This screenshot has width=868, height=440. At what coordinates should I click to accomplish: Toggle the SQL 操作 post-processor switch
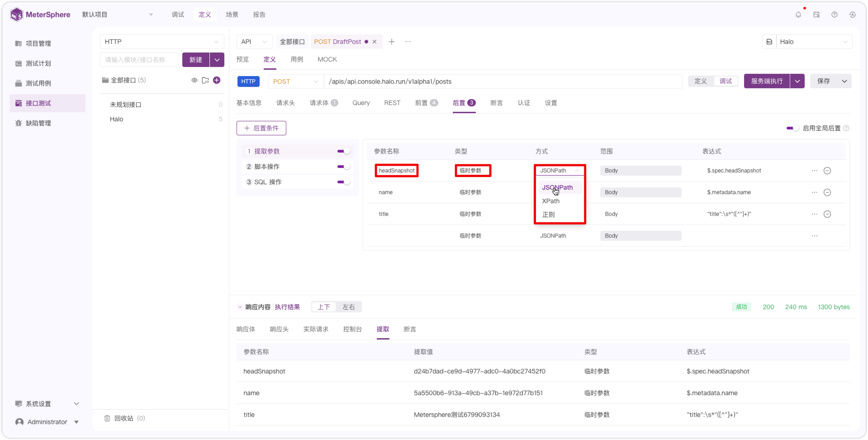click(344, 182)
